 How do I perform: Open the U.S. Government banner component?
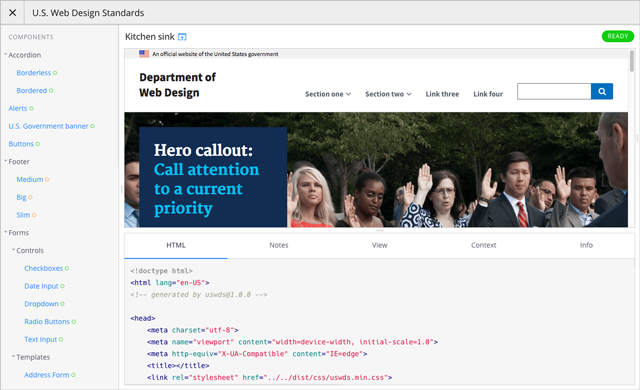[x=49, y=126]
